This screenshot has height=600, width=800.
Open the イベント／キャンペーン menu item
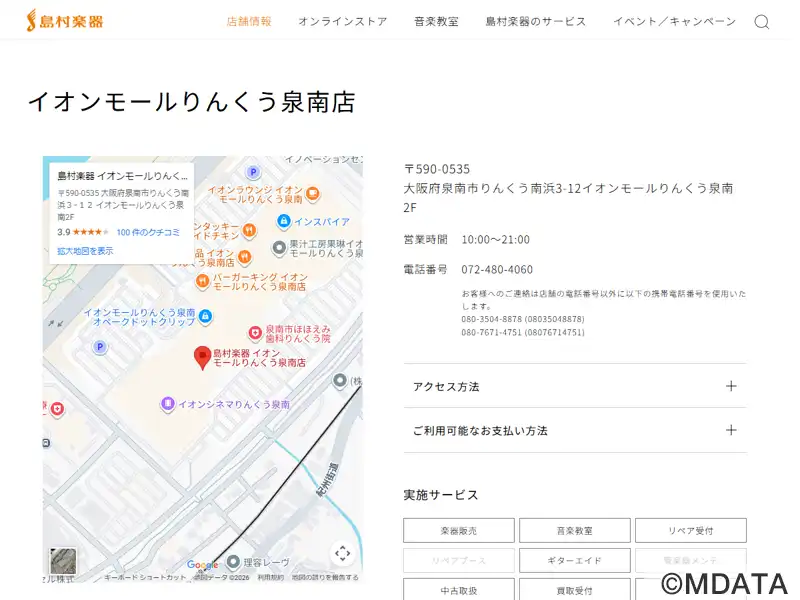click(x=674, y=21)
